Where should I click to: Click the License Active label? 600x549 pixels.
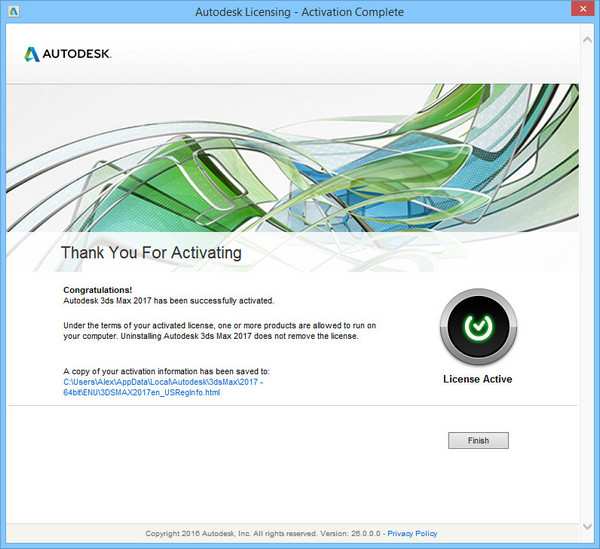477,380
